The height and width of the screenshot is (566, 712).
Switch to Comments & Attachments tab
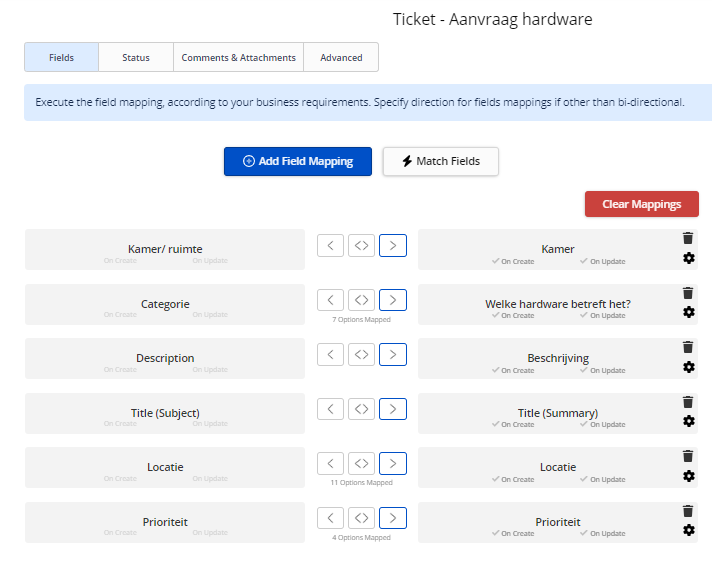[238, 57]
